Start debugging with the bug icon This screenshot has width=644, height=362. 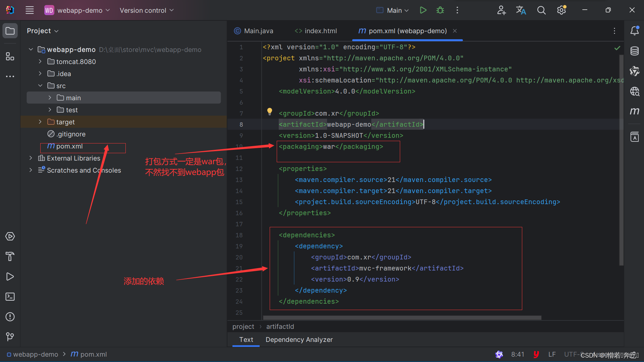point(440,10)
